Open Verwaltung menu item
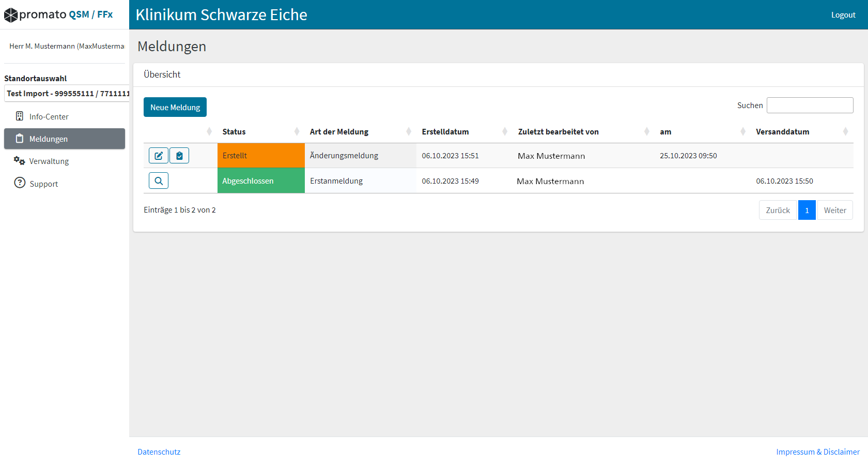This screenshot has height=466, width=868. pyautogui.click(x=65, y=161)
